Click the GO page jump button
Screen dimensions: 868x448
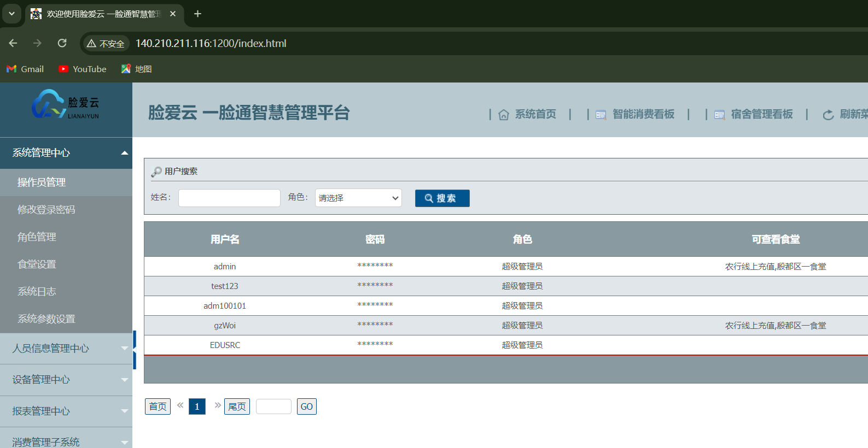(x=307, y=406)
